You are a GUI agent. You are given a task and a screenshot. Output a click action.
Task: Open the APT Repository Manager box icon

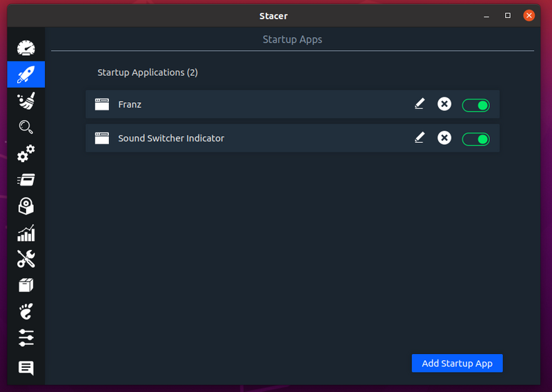(x=26, y=285)
